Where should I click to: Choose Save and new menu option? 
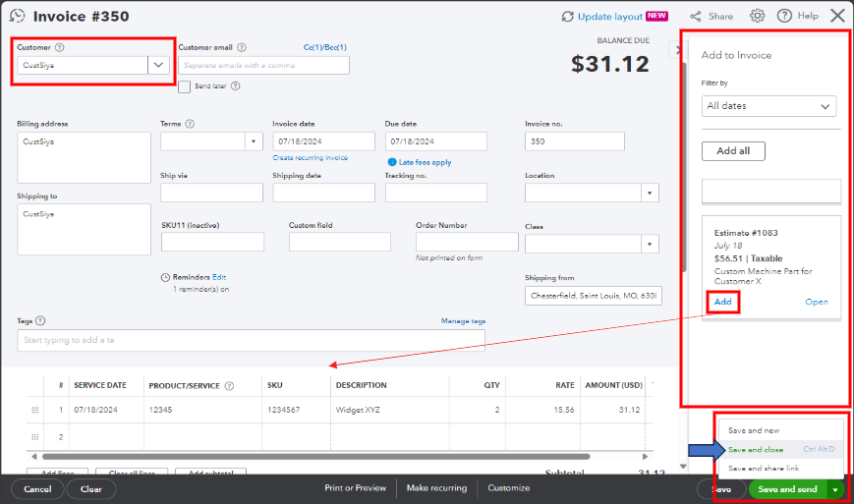754,430
